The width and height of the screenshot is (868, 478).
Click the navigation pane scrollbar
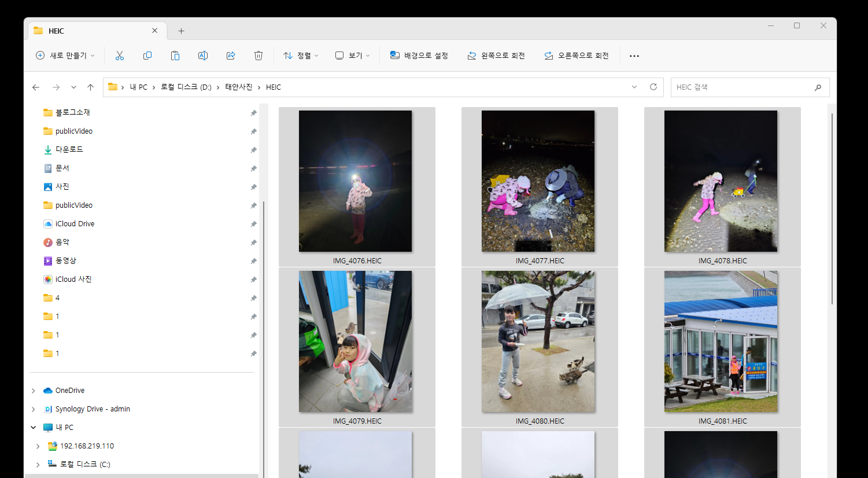(264, 339)
